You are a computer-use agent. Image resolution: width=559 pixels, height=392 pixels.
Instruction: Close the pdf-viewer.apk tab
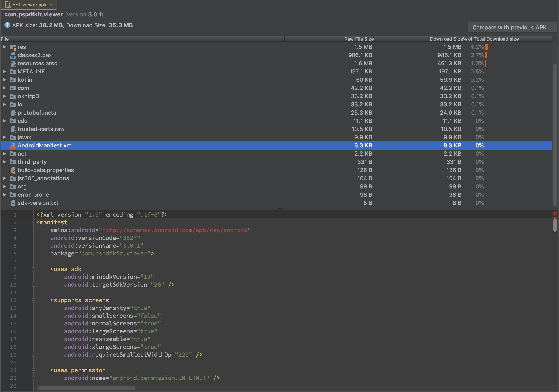[x=51, y=5]
